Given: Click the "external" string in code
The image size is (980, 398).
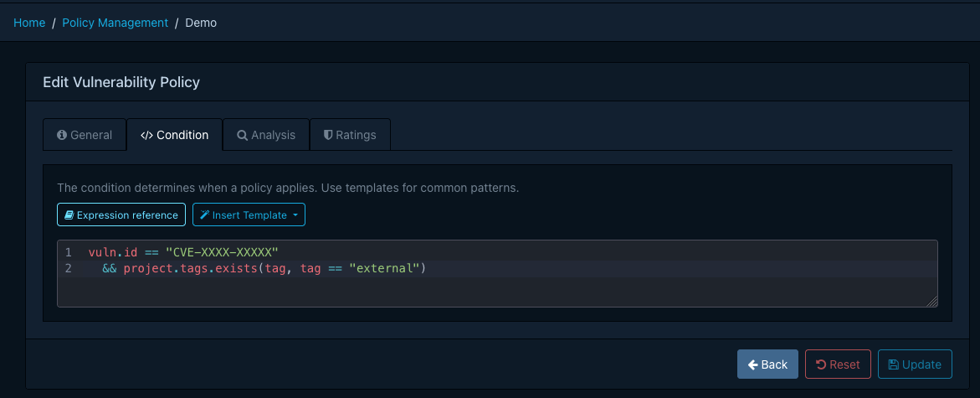Looking at the screenshot, I should tap(384, 268).
